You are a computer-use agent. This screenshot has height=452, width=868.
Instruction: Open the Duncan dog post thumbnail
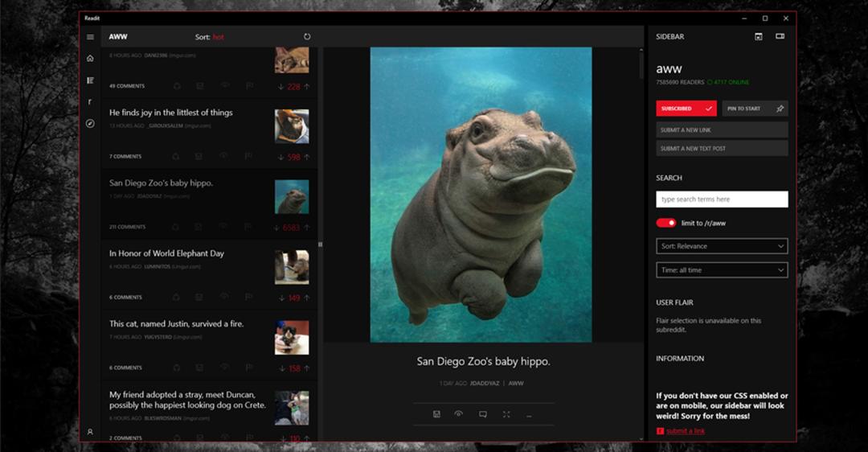(292, 408)
